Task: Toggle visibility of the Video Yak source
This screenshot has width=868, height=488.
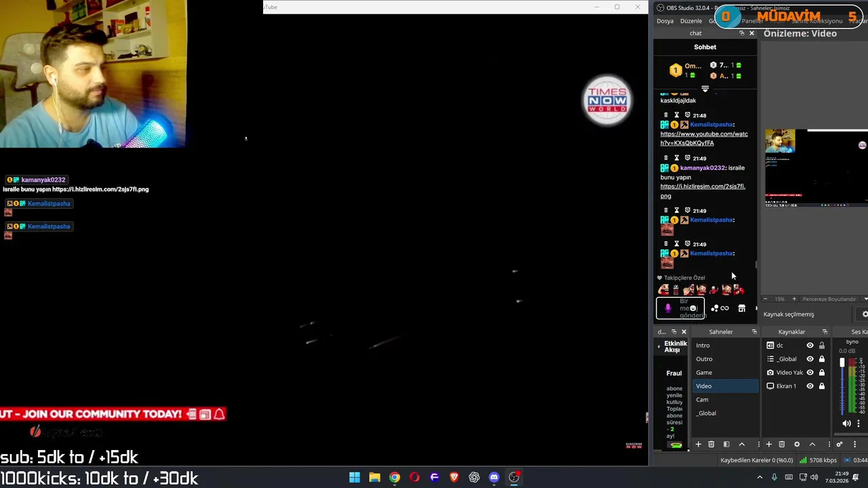Action: click(810, 373)
